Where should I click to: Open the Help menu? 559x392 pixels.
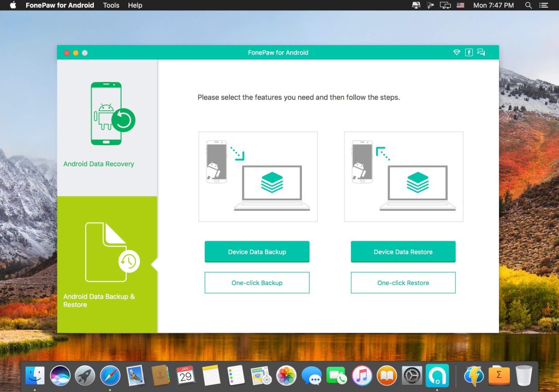(134, 5)
